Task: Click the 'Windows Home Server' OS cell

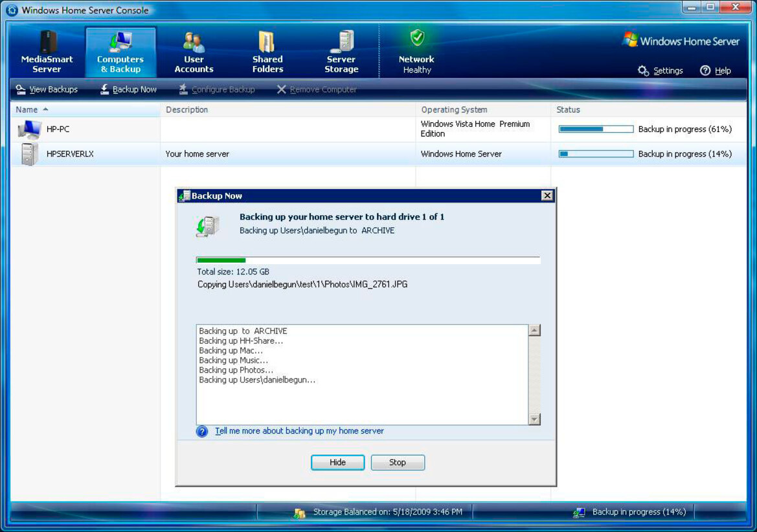Action: (x=461, y=154)
